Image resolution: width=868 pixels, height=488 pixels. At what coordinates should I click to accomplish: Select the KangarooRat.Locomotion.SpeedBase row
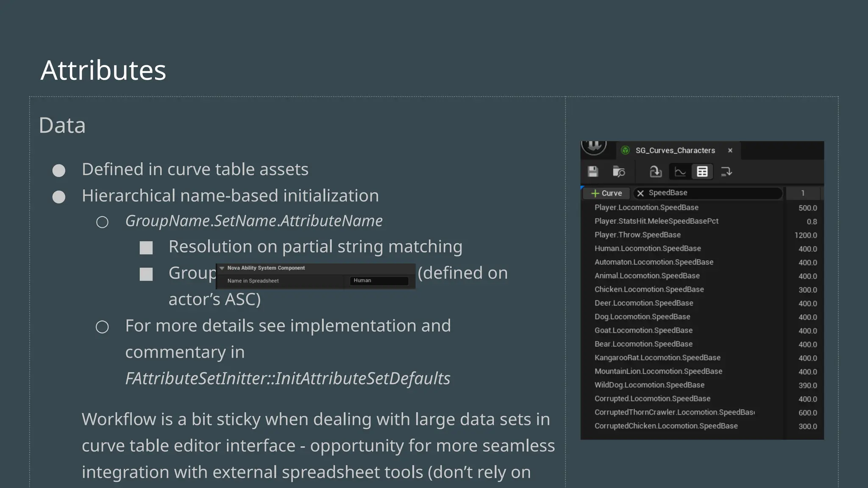(702, 358)
